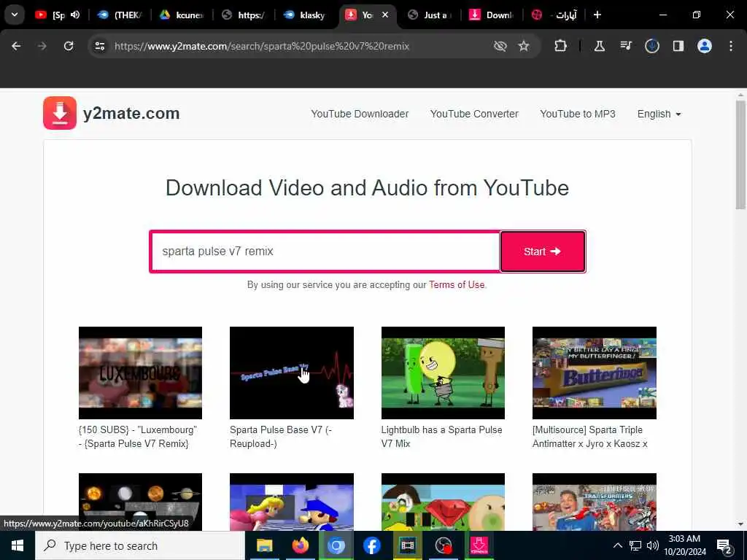Switch to the آپارات tab
Image resolution: width=747 pixels, height=560 pixels.
pos(554,15)
